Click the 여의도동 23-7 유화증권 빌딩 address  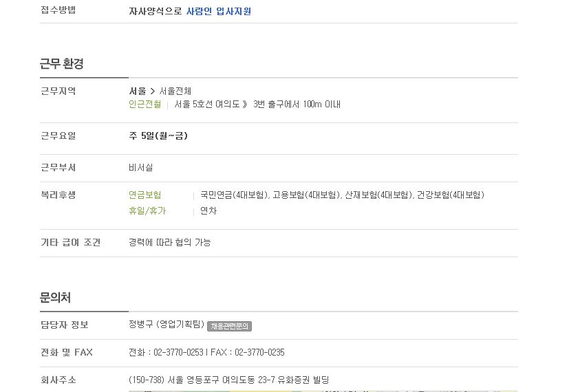click(275, 380)
